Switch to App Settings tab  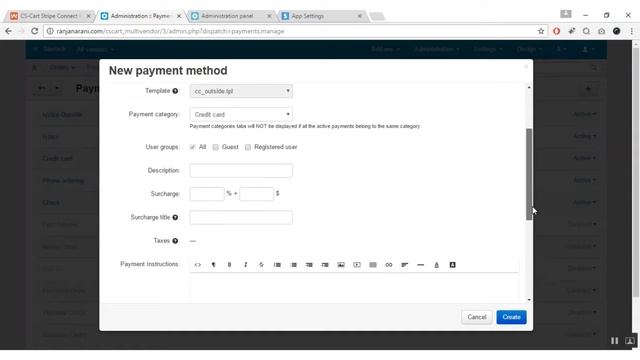(321, 16)
